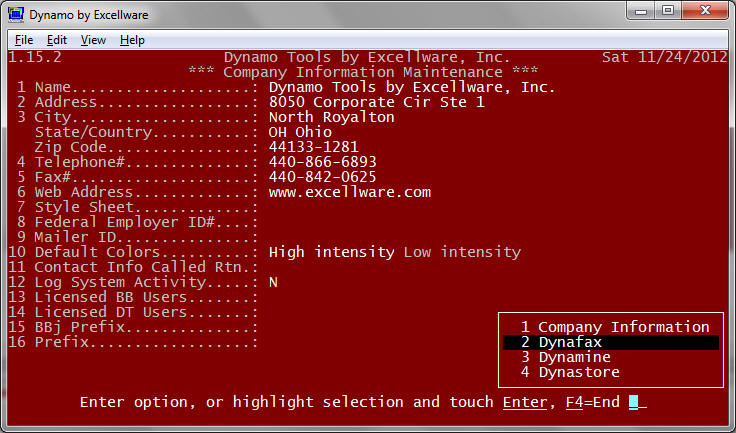Viewport: 736px width, 433px height.
Task: Click the F4=End prompt
Action: point(592,402)
